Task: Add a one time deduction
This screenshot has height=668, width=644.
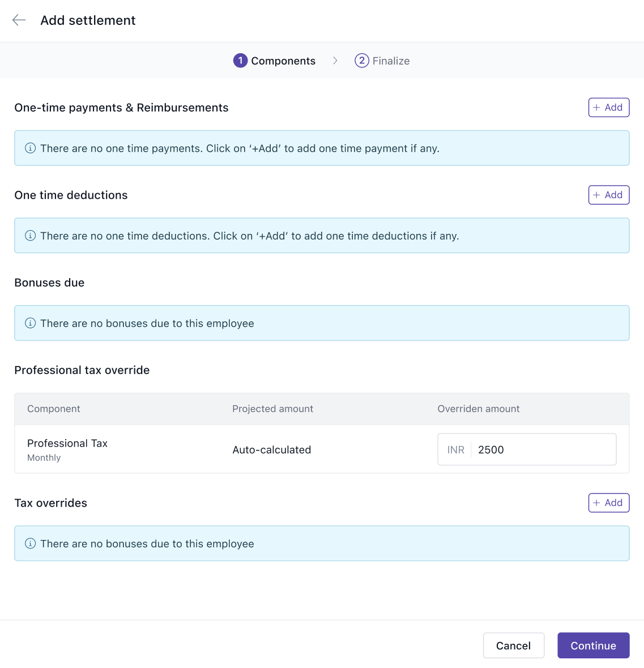Action: click(x=609, y=195)
